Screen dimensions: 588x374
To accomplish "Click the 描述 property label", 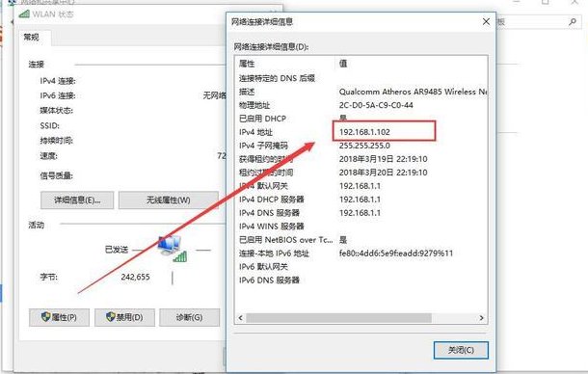I will [247, 92].
